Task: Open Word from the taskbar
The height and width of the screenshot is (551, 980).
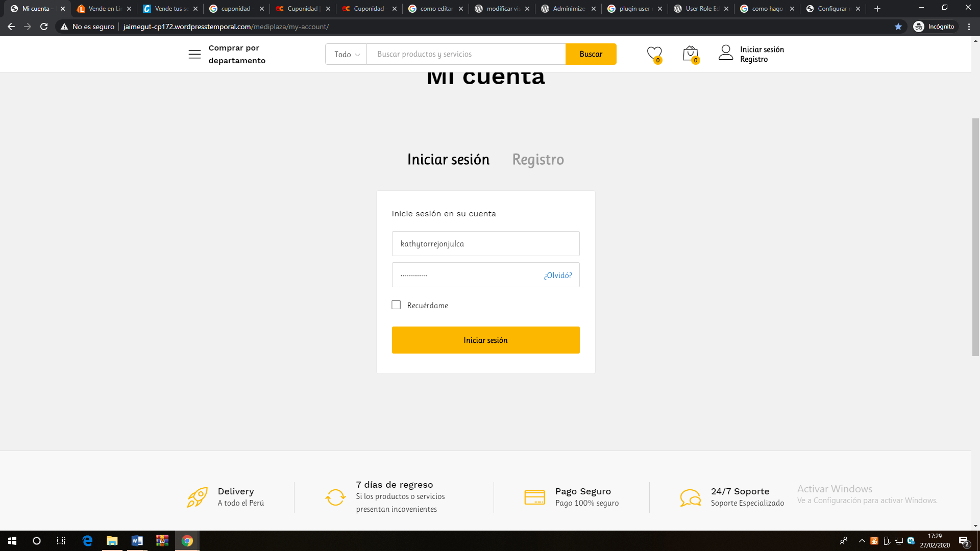Action: 137,541
